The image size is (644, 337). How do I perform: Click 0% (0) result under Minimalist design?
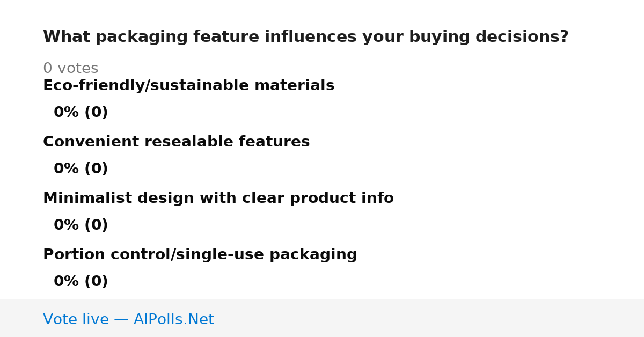click(x=80, y=225)
